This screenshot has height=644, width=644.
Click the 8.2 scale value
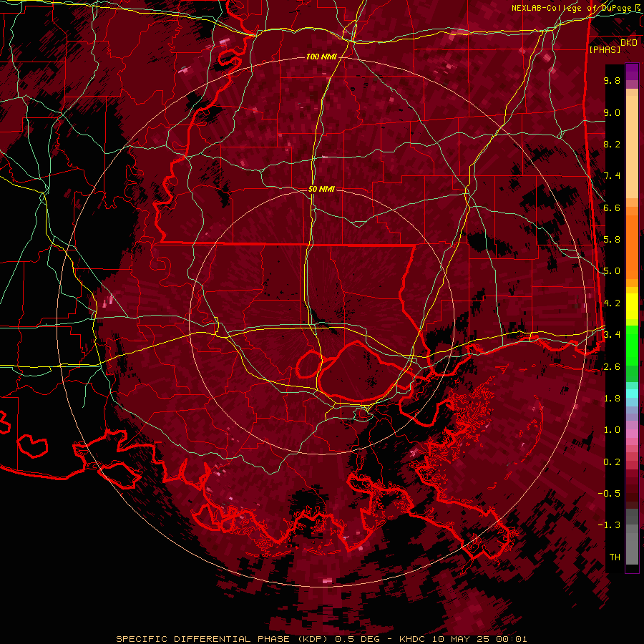(x=612, y=144)
